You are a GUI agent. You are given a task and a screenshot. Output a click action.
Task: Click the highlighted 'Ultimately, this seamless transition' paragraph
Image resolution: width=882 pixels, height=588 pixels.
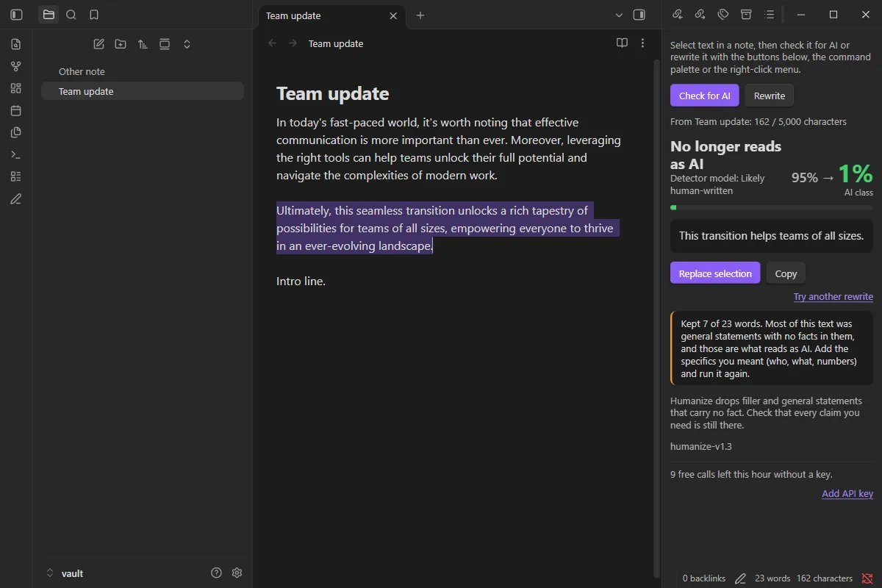447,228
